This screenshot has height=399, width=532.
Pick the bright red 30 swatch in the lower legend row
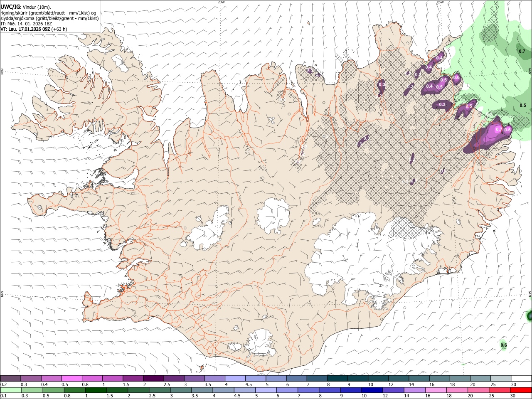coord(521,390)
